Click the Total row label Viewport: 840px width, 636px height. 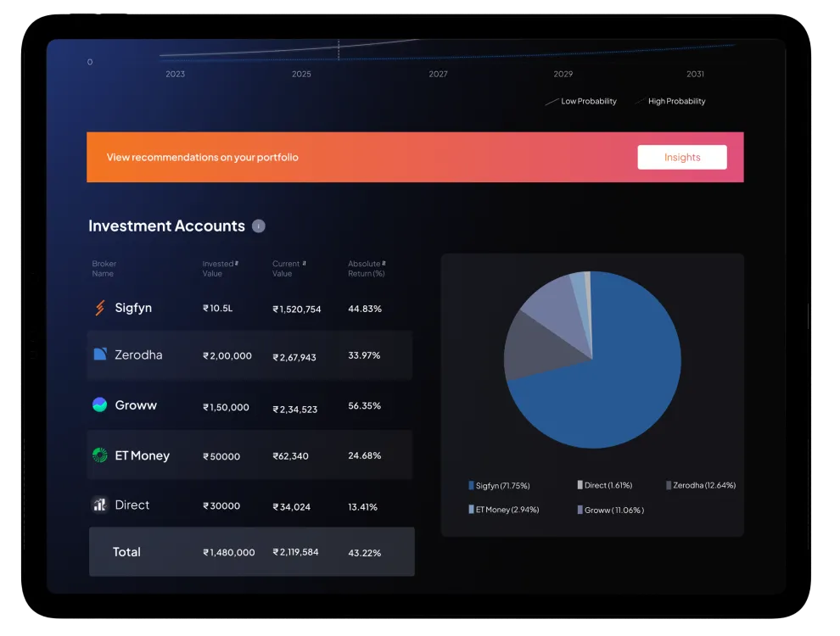click(126, 552)
